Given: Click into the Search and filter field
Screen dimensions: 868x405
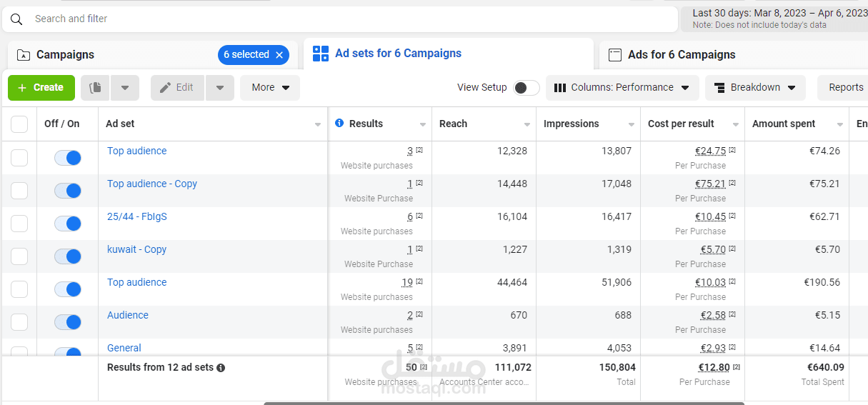Looking at the screenshot, I should click(340, 19).
